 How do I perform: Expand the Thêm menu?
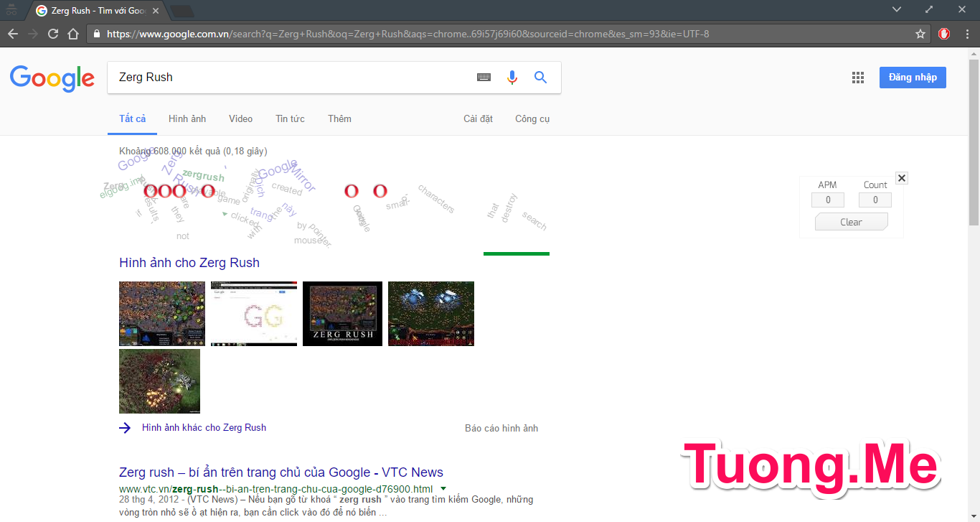point(340,119)
